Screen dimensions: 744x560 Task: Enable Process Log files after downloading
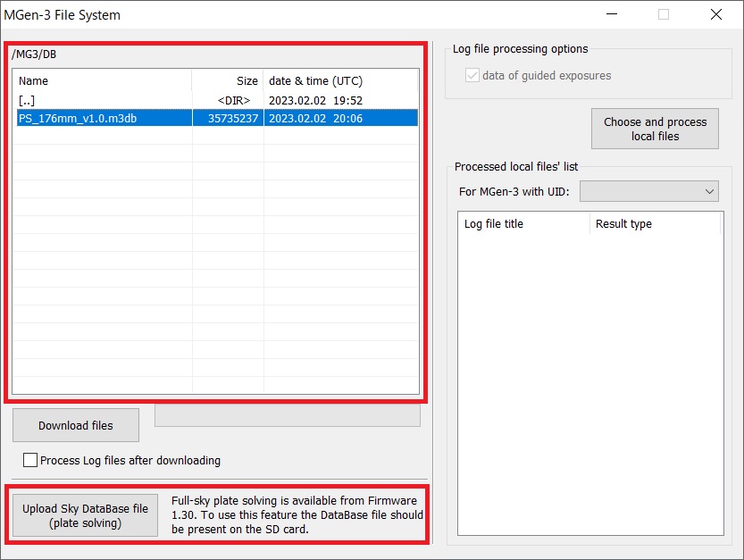[x=30, y=460]
